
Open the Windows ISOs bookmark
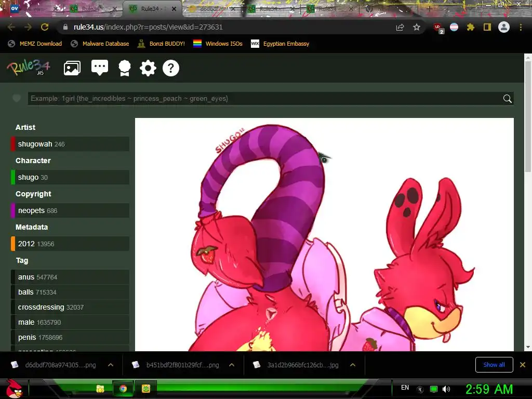218,44
